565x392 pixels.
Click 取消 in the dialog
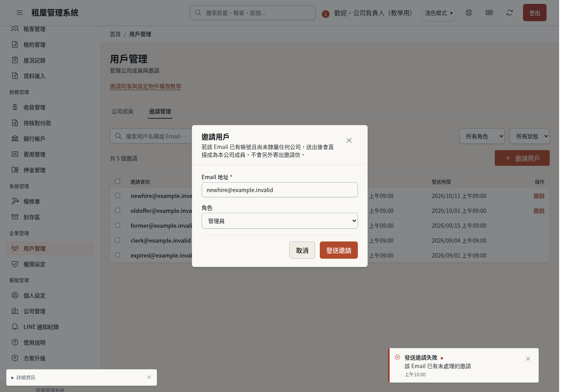click(x=302, y=250)
